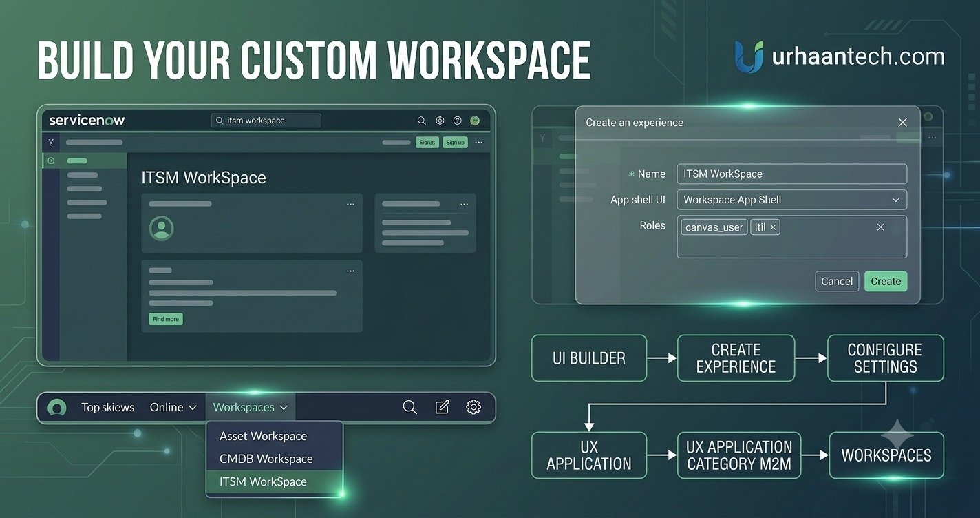Click the Find more button
Viewport: 980px width, 518px height.
(x=166, y=319)
